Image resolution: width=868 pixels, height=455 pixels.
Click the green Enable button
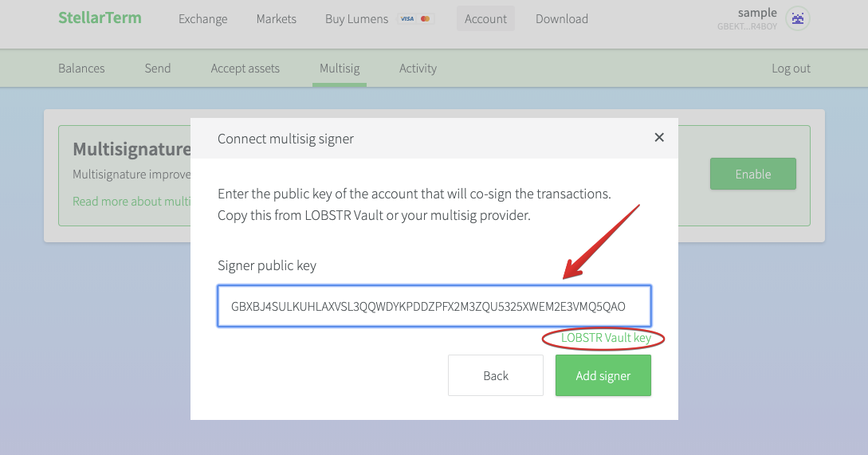[753, 174]
